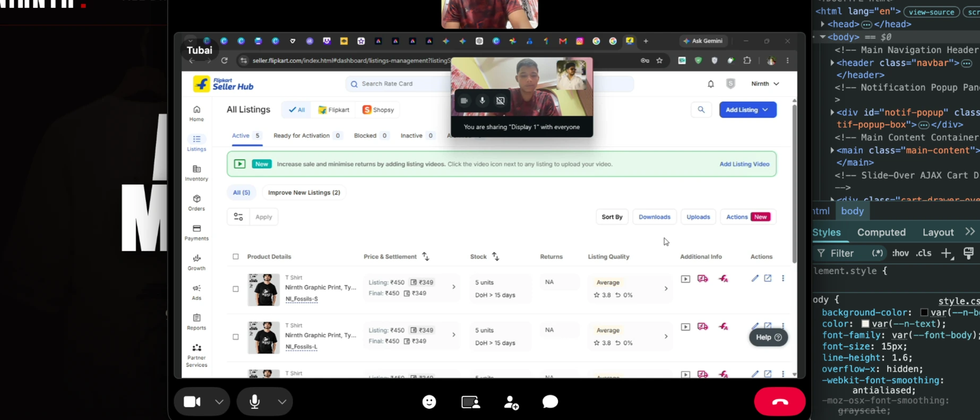980x420 pixels.
Task: Check the box for NI_Fossils-S listing
Action: (236, 289)
